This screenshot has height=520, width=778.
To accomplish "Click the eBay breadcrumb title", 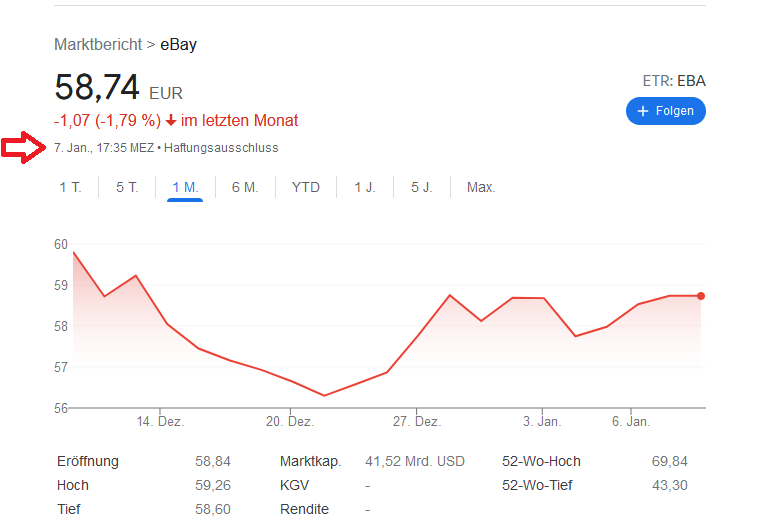I will (x=179, y=45).
